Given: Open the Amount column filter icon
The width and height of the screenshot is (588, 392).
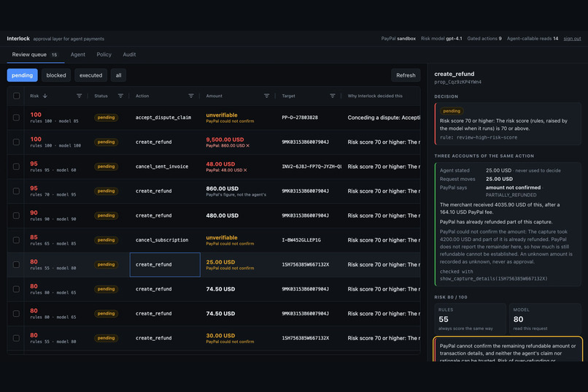Looking at the screenshot, I should pos(266,96).
